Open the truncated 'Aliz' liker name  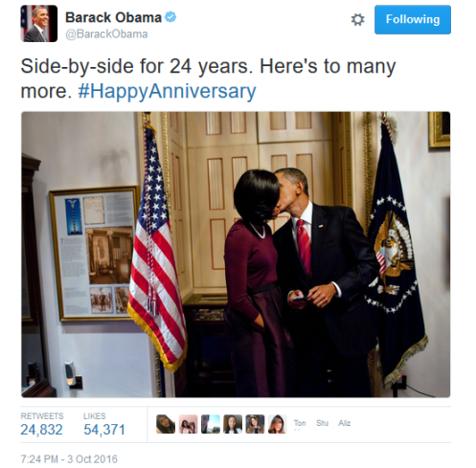coord(345,423)
